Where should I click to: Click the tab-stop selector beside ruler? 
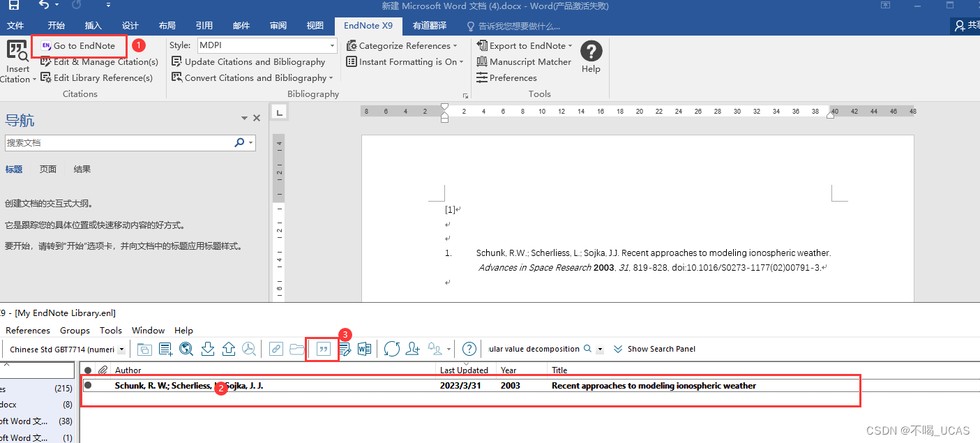coord(278,112)
